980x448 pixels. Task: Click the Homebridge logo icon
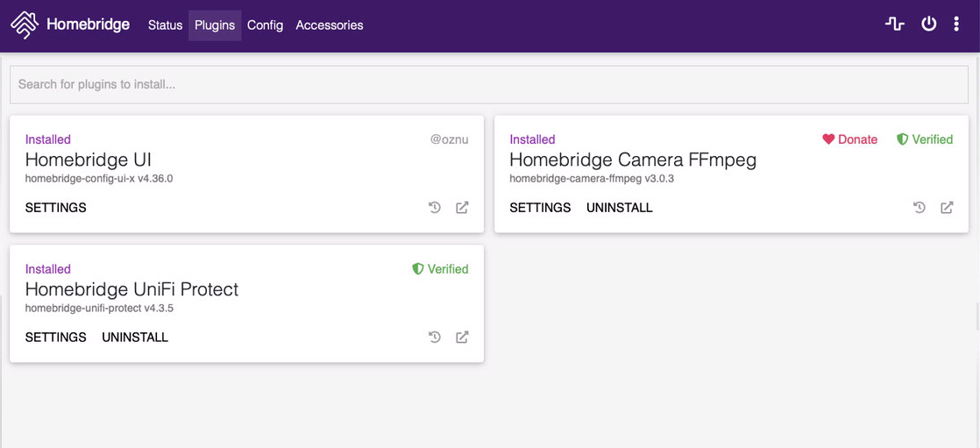click(25, 25)
